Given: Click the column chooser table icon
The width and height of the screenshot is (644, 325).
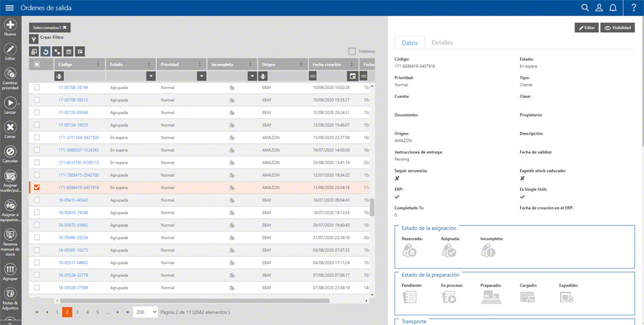Looking at the screenshot, I should click(68, 51).
